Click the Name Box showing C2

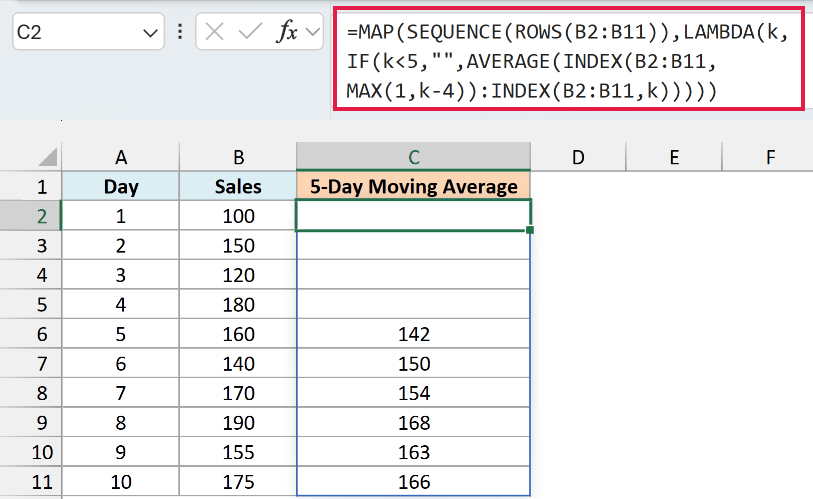(x=88, y=32)
